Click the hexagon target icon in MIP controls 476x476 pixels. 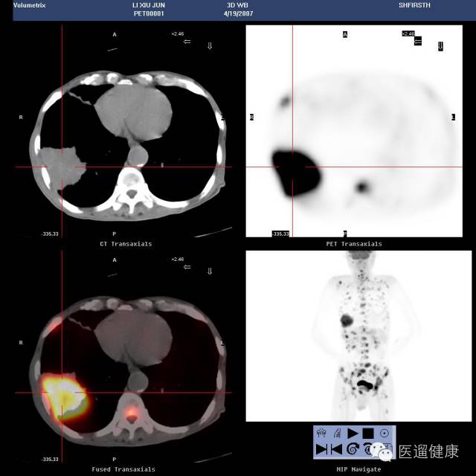click(385, 433)
